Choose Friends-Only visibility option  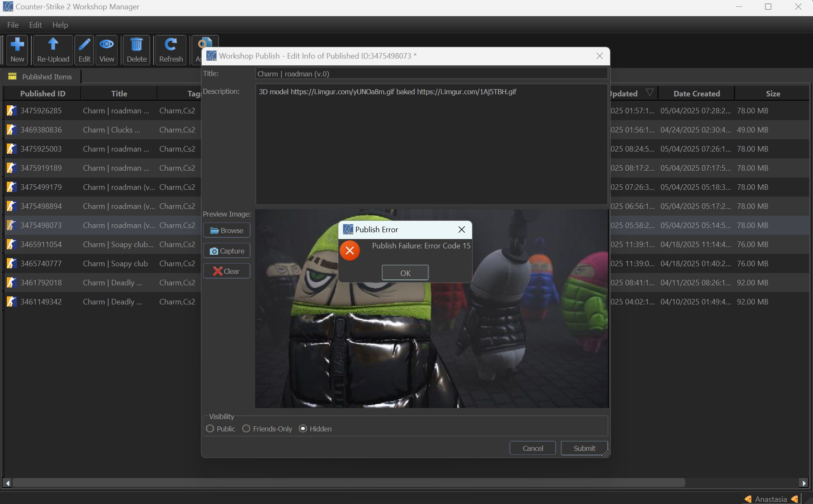246,429
